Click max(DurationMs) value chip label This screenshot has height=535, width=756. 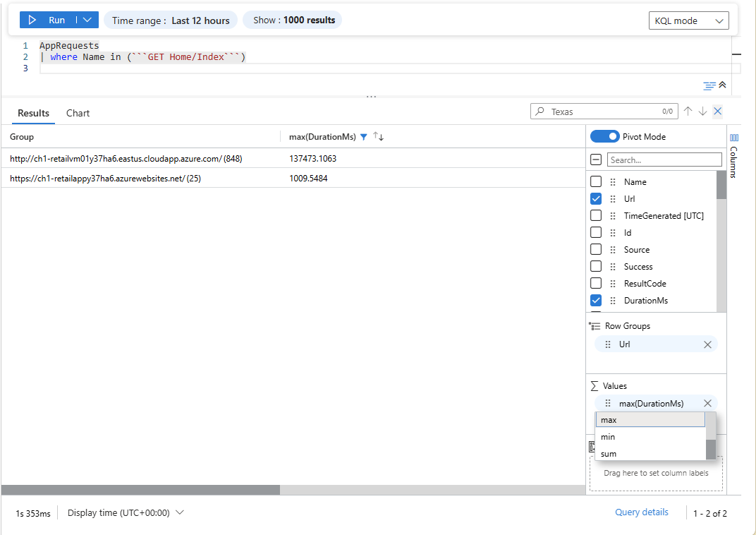[651, 403]
